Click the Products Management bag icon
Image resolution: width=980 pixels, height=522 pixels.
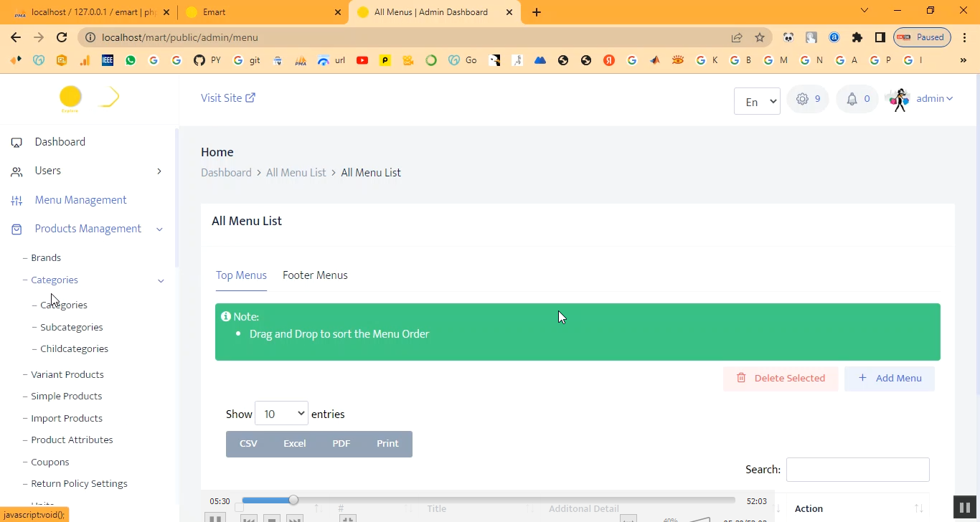(x=17, y=229)
